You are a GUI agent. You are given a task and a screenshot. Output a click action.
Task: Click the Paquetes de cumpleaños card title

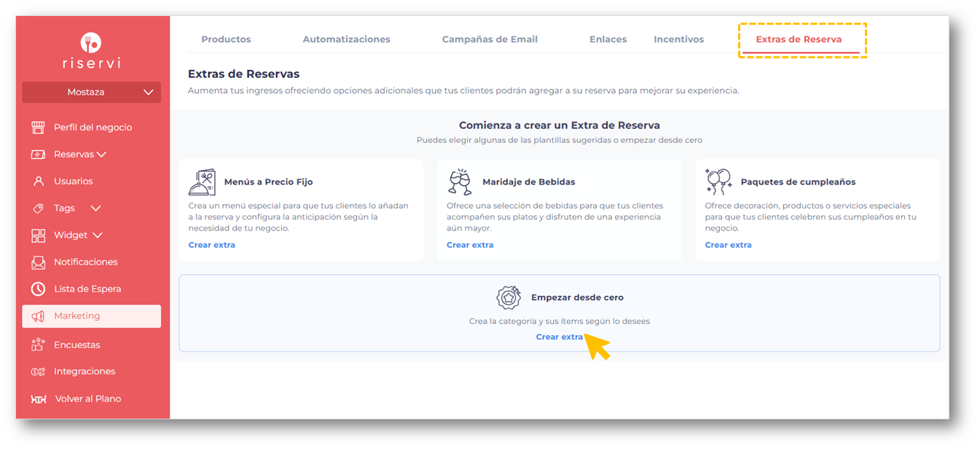coord(798,182)
